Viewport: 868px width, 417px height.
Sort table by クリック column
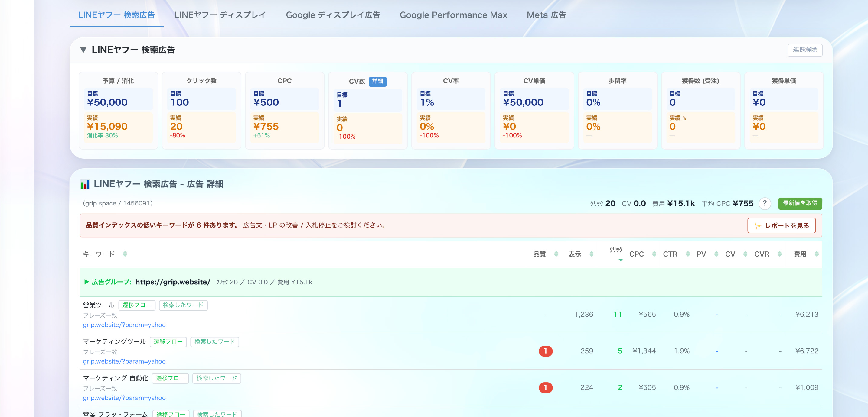(620, 260)
